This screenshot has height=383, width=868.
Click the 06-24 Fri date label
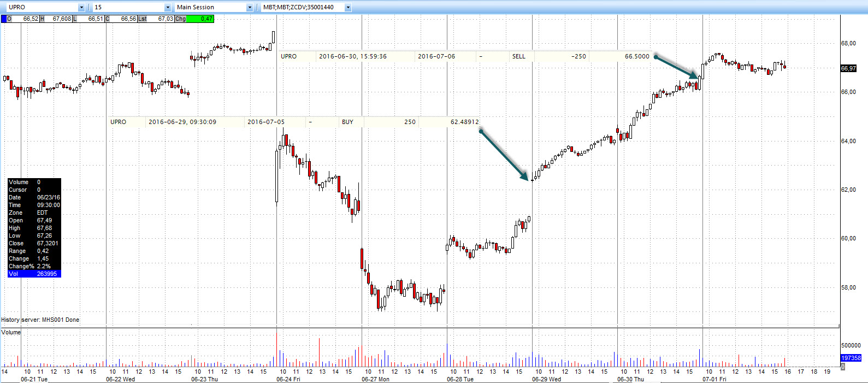[x=288, y=379]
